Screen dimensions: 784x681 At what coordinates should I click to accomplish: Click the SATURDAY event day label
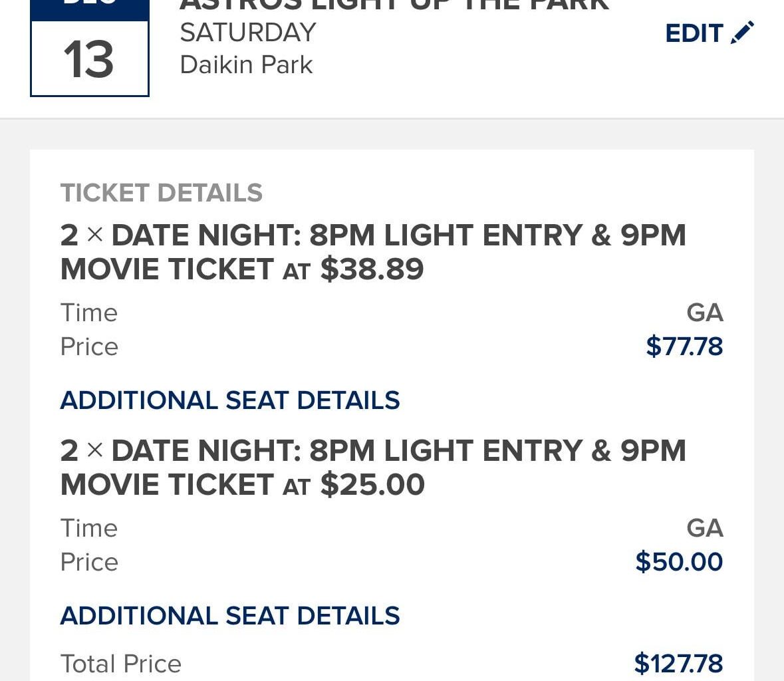[x=247, y=32]
